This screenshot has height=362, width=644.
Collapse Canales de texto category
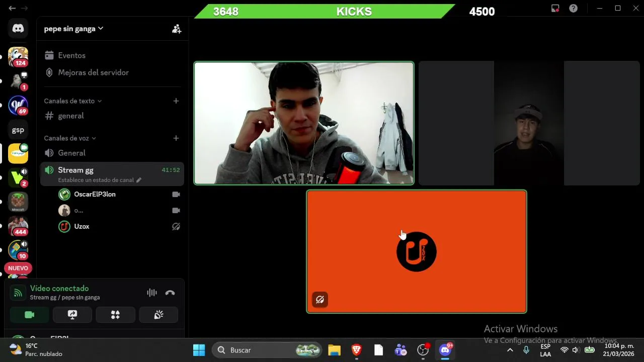tap(72, 101)
